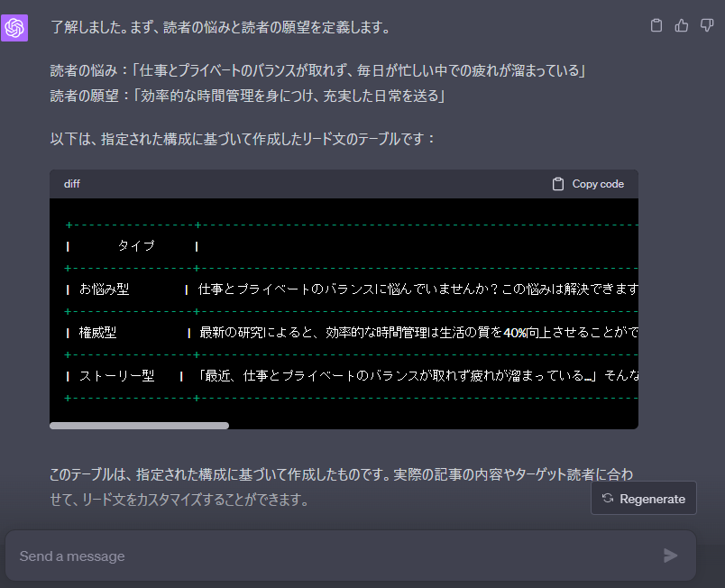Click the '権威型' row label
Image resolution: width=725 pixels, height=588 pixels.
97,333
